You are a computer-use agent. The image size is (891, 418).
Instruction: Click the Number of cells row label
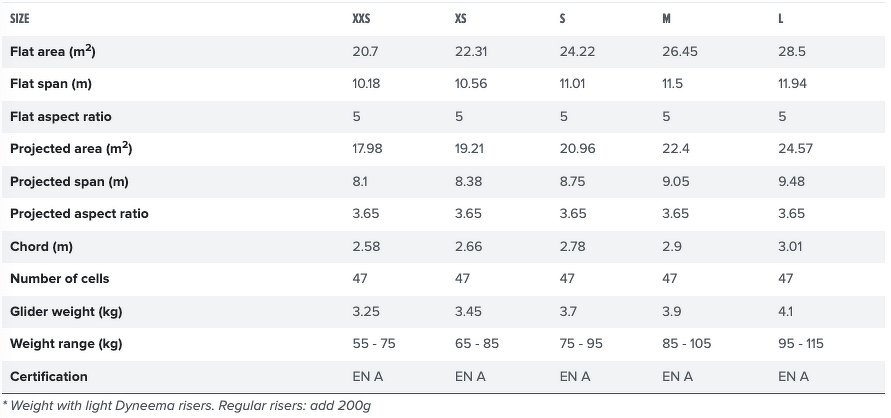tap(60, 279)
